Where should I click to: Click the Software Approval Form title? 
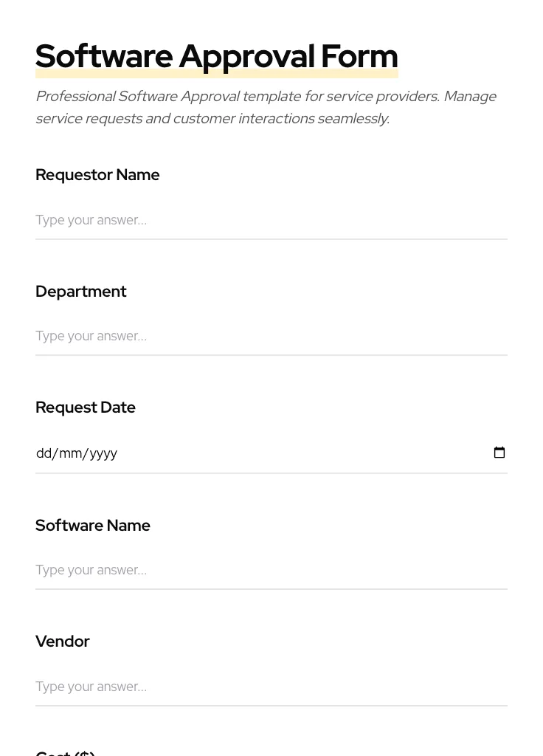tap(216, 55)
